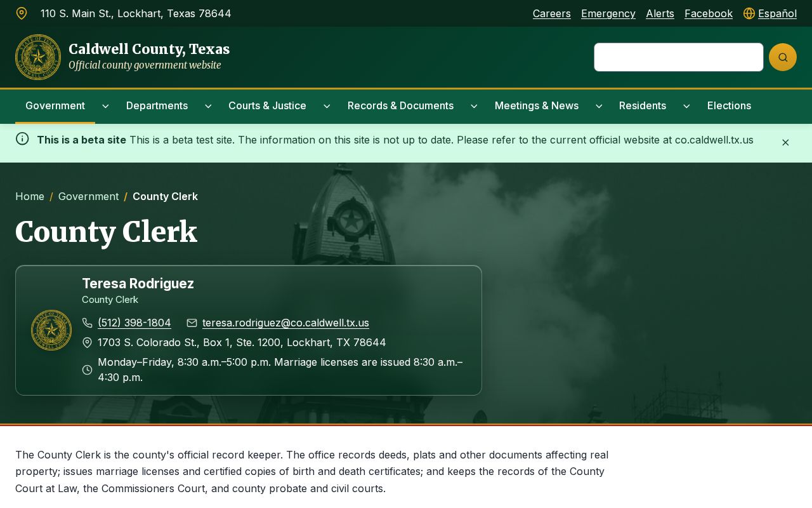Go to the Elections page
The image size is (812, 508).
[729, 106]
